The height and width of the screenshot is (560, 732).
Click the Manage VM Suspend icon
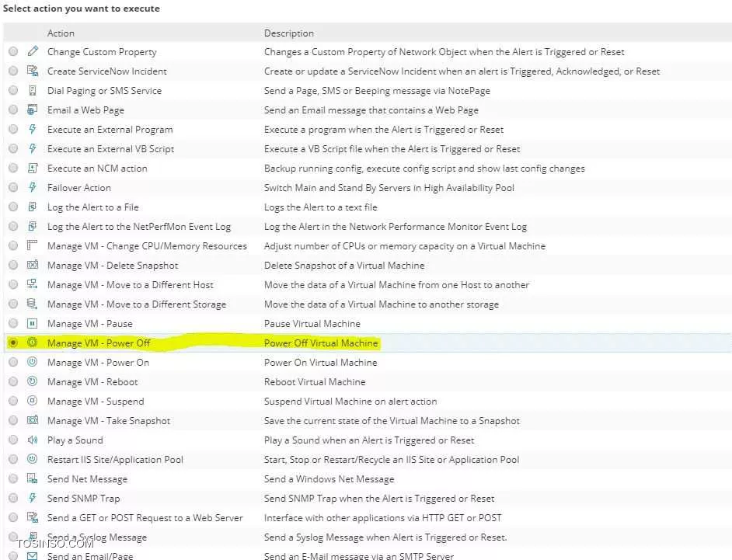(x=32, y=401)
